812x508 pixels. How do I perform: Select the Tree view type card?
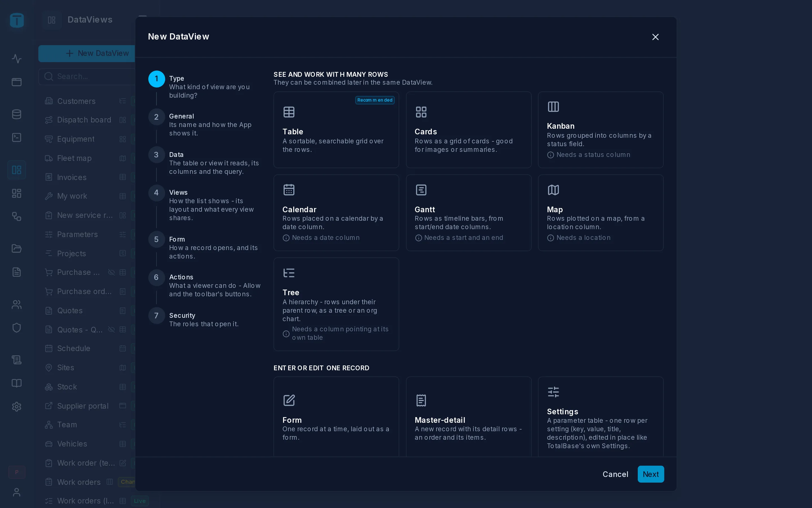[336, 304]
